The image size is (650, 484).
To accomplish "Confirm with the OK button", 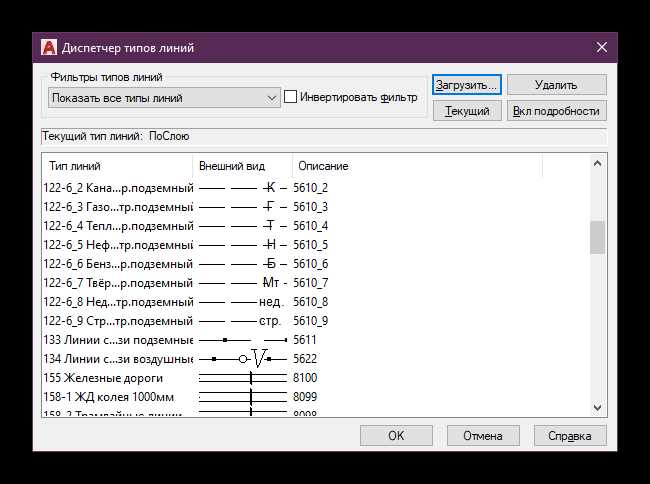I will 396,436.
